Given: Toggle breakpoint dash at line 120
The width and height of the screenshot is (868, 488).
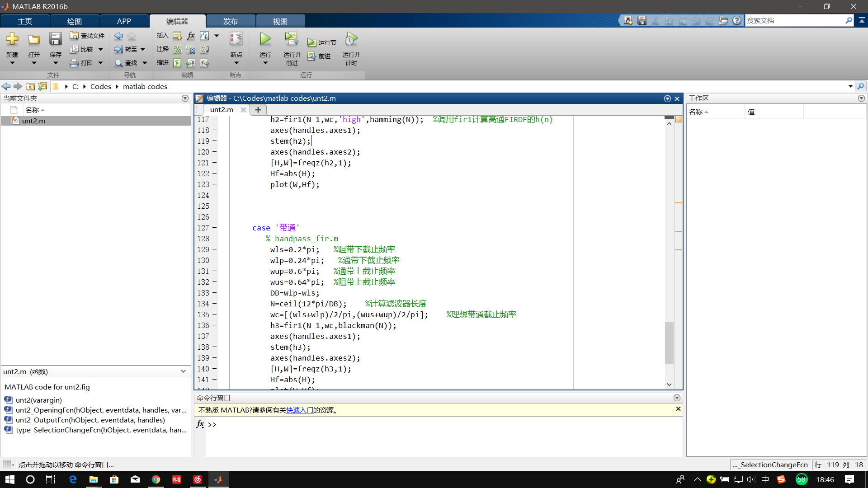Looking at the screenshot, I should pos(215,152).
